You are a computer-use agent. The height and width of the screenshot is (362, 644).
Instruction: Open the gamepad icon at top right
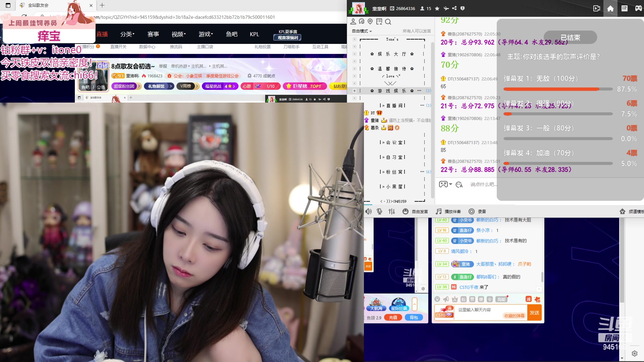click(x=638, y=8)
